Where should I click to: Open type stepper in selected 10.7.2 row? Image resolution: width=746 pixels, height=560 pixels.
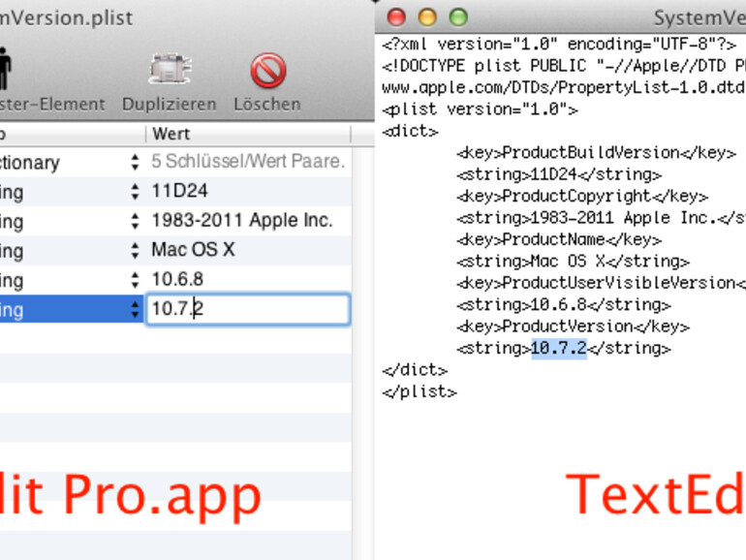click(135, 310)
